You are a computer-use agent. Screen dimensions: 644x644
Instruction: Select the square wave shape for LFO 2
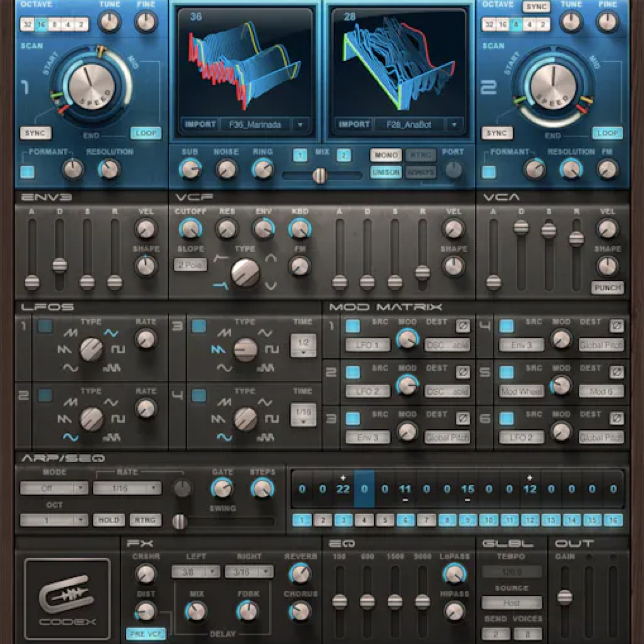point(118,419)
